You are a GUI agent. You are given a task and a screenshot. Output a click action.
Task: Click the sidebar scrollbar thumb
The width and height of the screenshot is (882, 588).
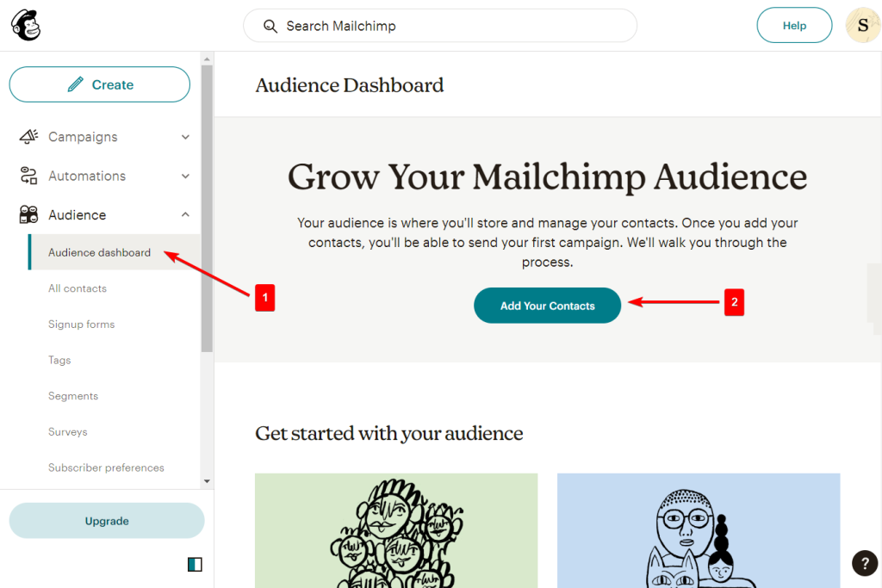pos(207,208)
